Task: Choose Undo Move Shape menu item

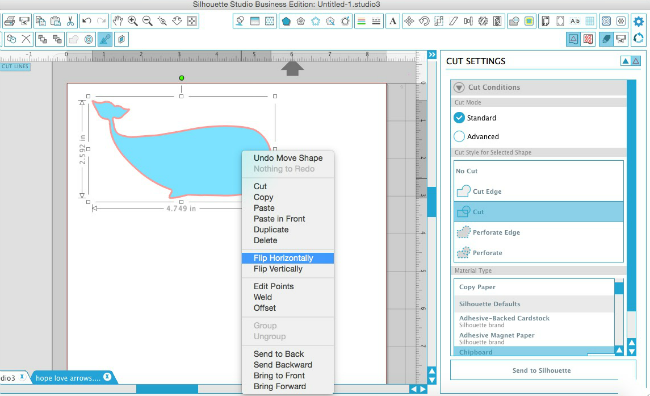Action: [288, 158]
